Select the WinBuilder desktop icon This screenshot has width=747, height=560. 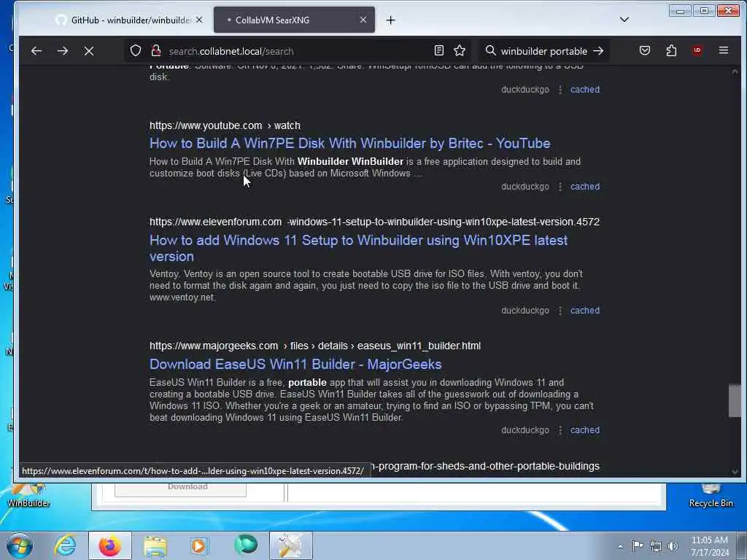coord(28,496)
